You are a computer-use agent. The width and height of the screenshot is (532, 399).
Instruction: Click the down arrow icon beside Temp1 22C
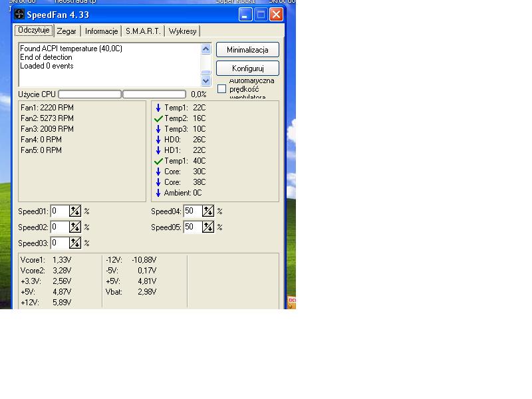pos(158,108)
